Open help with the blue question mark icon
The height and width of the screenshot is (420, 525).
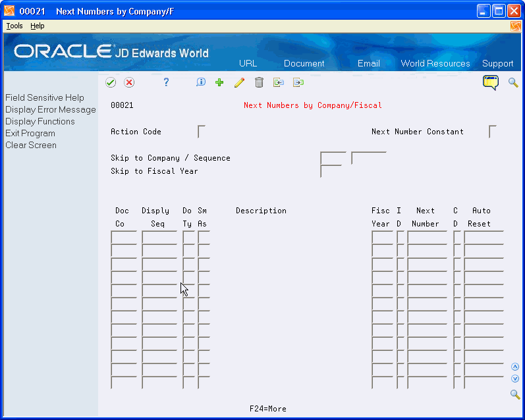pyautogui.click(x=166, y=82)
